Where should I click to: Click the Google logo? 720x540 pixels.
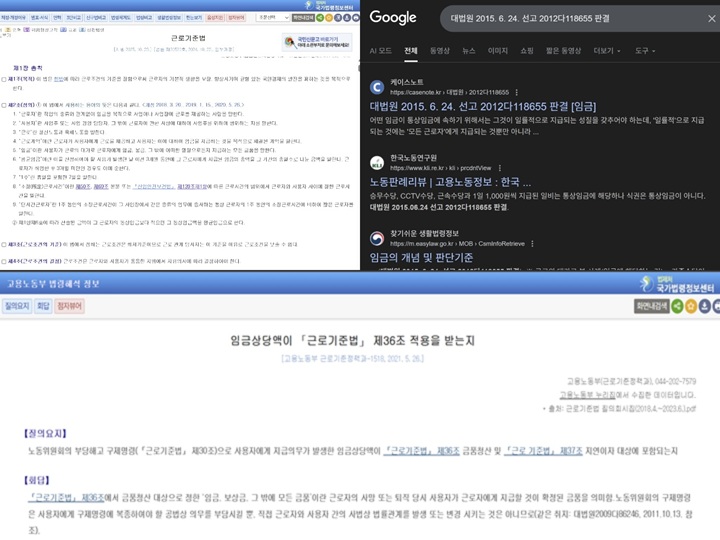click(393, 17)
